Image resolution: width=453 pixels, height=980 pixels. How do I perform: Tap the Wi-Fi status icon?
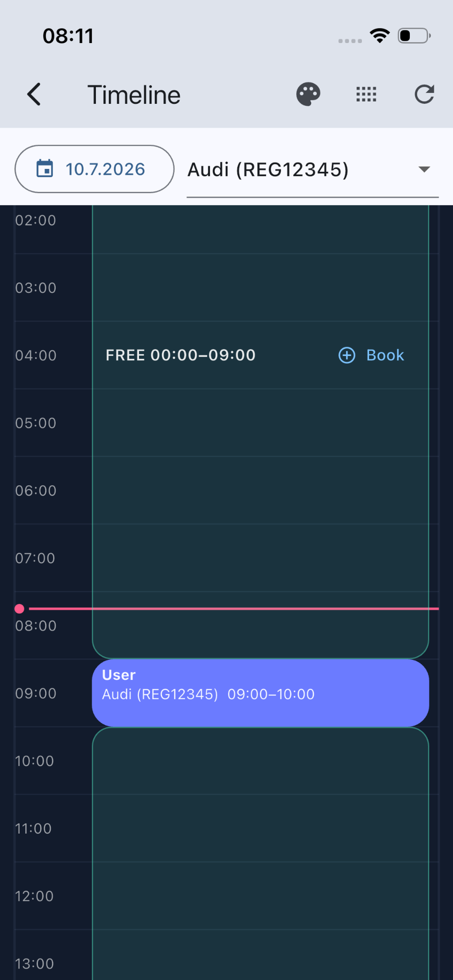(x=380, y=36)
